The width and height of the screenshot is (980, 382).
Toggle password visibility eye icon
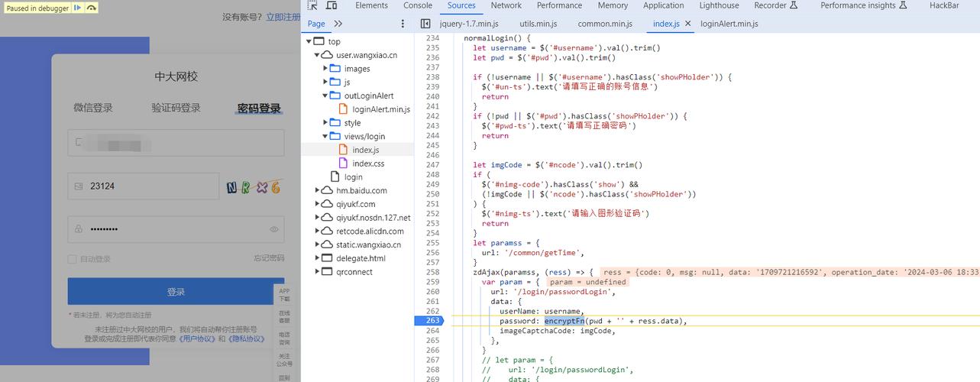coord(274,229)
